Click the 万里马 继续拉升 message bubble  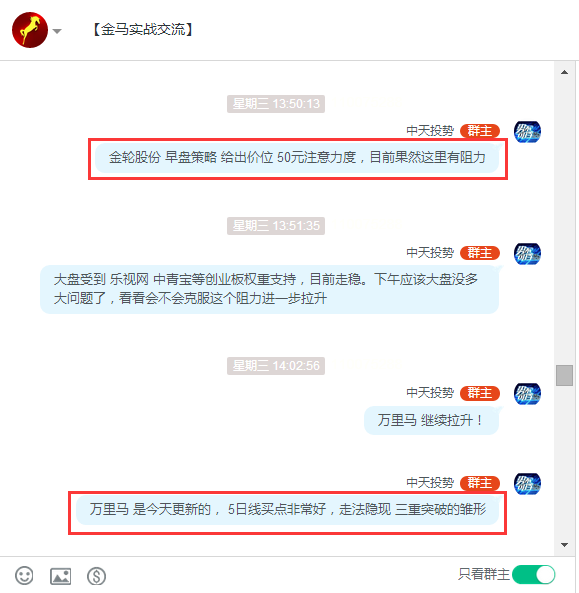point(431,420)
